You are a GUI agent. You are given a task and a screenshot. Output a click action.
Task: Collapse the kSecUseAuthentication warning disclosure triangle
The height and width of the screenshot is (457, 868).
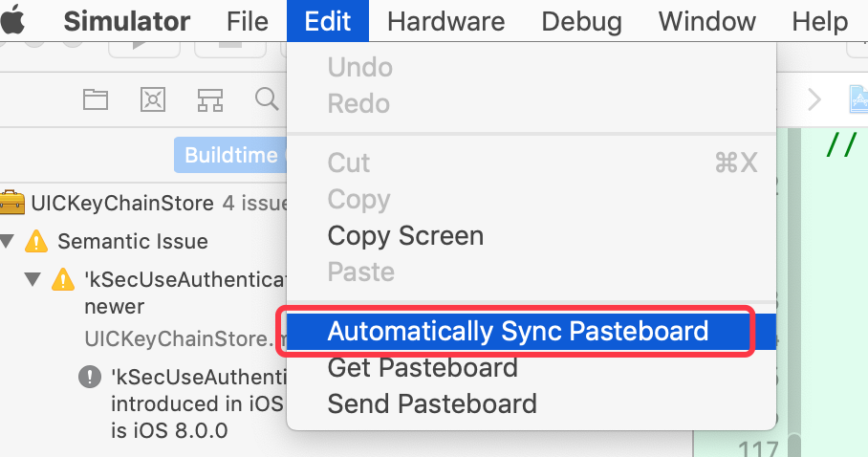33,280
